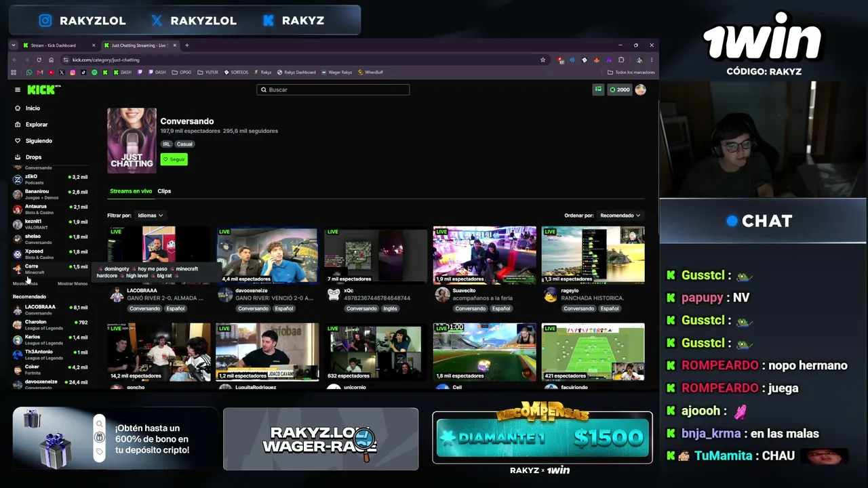Switch to the Clips tab
The width and height of the screenshot is (868, 488).
pyautogui.click(x=164, y=191)
